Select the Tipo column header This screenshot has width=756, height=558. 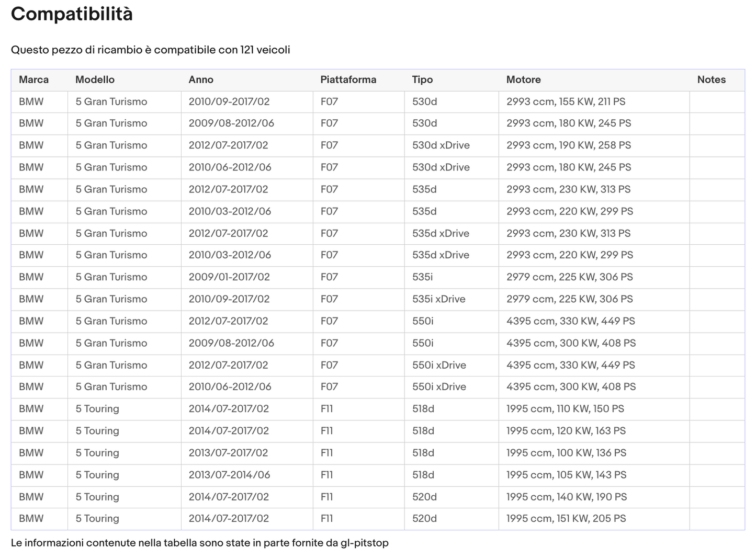[422, 79]
